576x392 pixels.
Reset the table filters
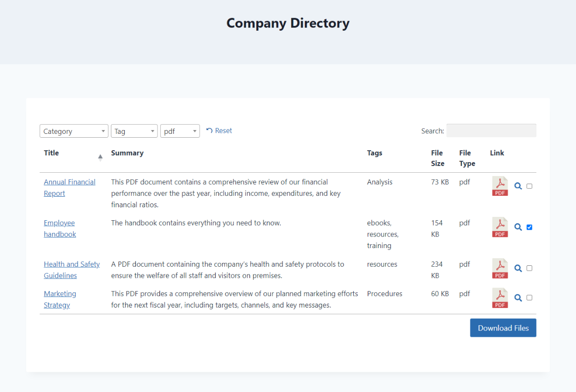(x=219, y=131)
